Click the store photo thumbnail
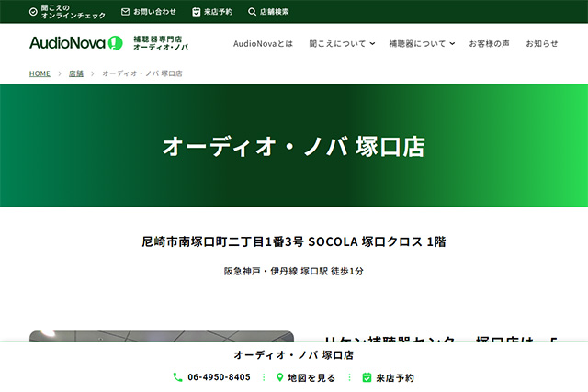 (x=162, y=336)
